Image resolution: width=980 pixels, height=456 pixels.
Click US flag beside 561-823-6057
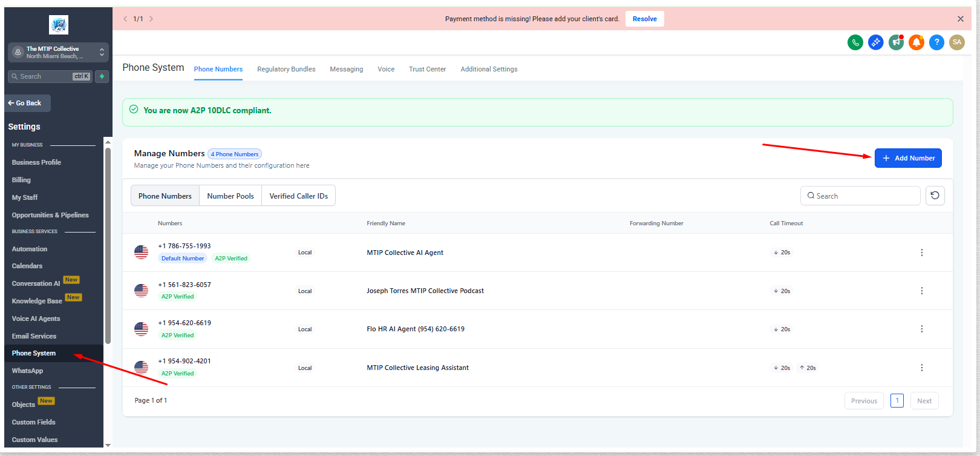tap(141, 291)
